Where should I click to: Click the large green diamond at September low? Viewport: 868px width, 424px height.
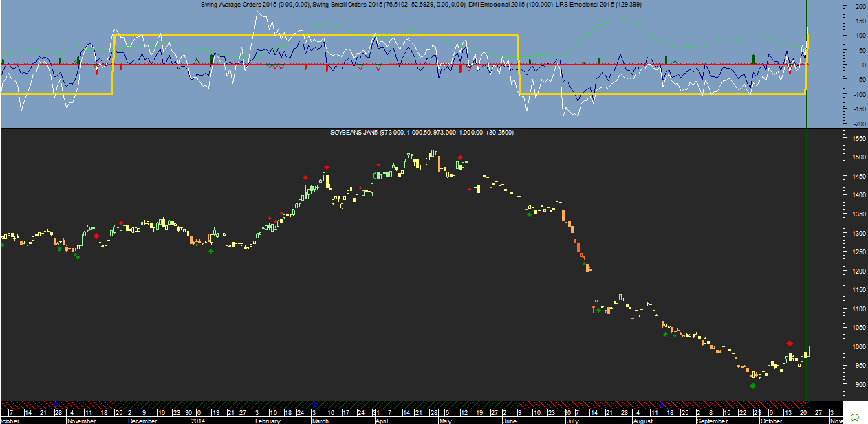point(752,386)
